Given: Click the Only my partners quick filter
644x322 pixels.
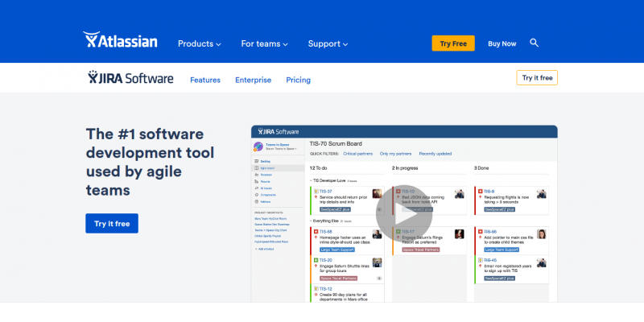Looking at the screenshot, I should [395, 154].
